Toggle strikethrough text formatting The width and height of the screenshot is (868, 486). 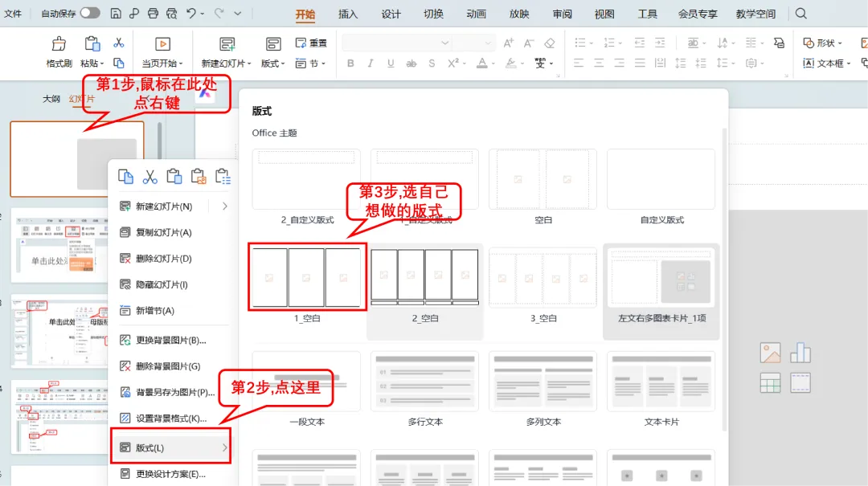411,63
